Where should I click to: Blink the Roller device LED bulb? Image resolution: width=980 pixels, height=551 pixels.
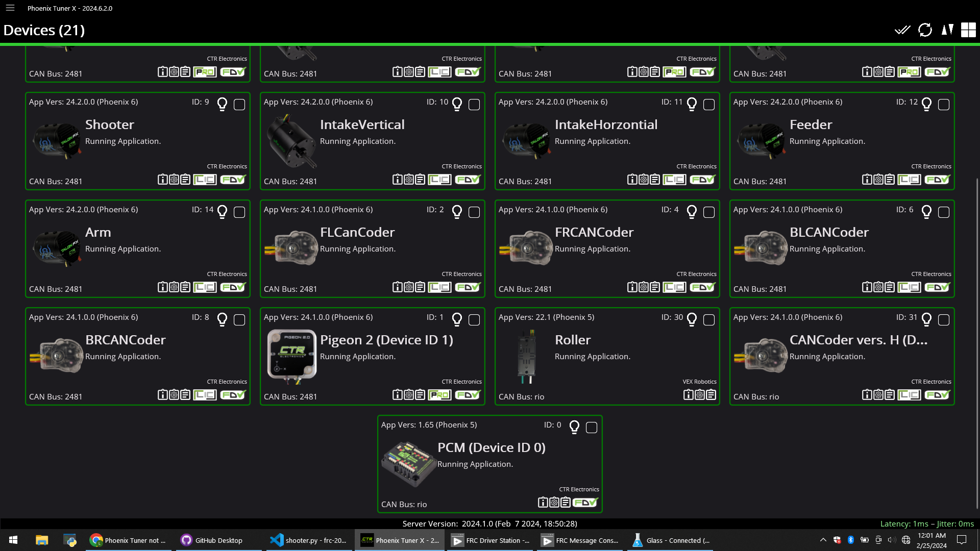pos(692,319)
